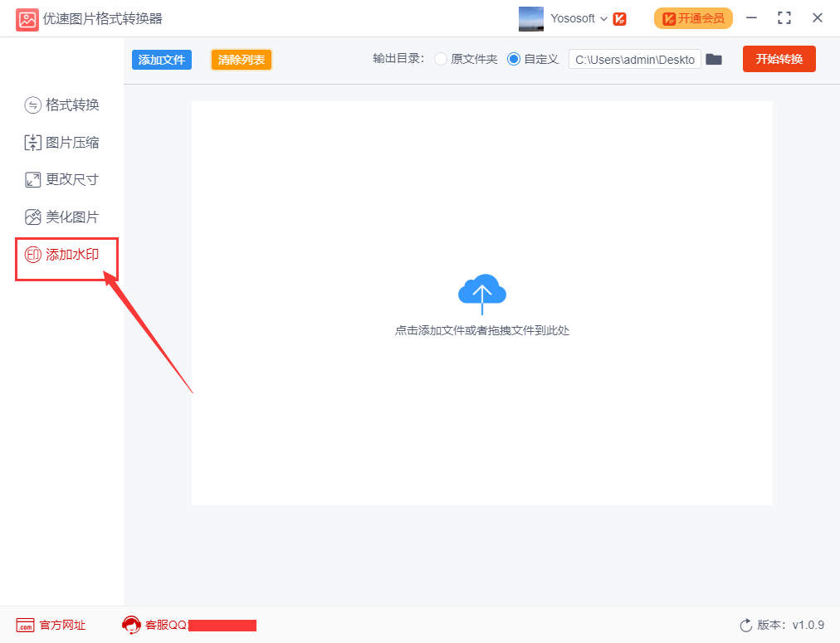Switch to the 图片压缩 tab
Image resolution: width=840 pixels, height=643 pixels.
click(62, 142)
